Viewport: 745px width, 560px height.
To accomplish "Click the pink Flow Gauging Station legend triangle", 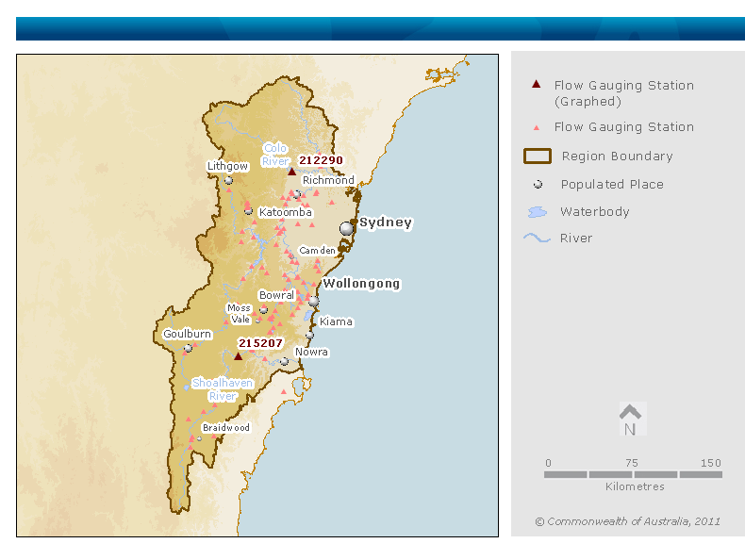I will click(x=536, y=127).
